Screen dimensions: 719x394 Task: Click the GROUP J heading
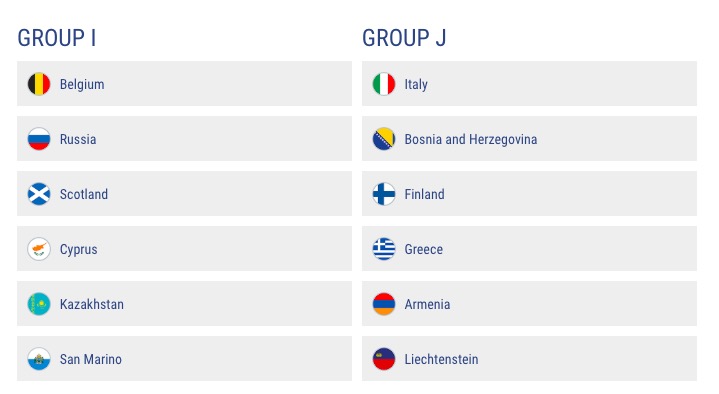click(x=404, y=38)
